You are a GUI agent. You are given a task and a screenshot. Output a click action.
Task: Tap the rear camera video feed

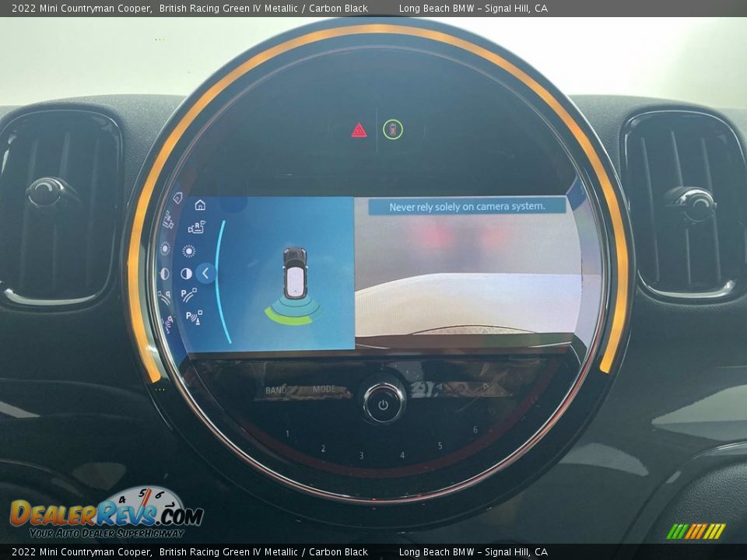(468, 274)
